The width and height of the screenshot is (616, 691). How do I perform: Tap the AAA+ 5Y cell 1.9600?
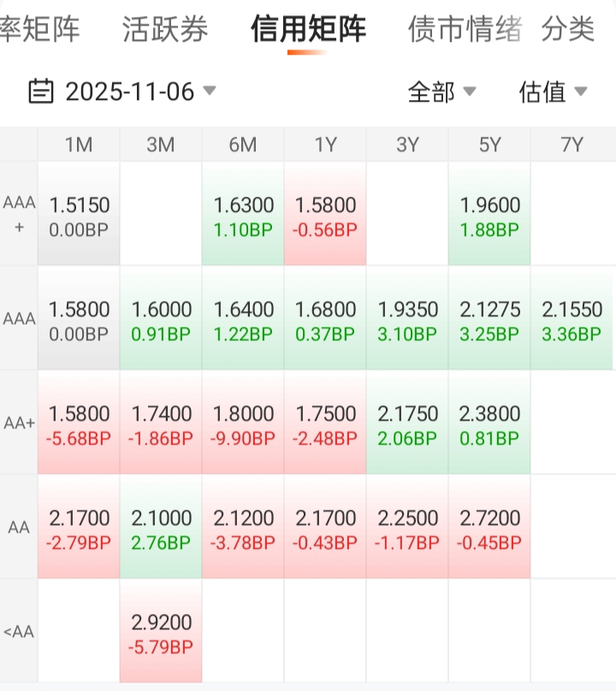coord(489,215)
